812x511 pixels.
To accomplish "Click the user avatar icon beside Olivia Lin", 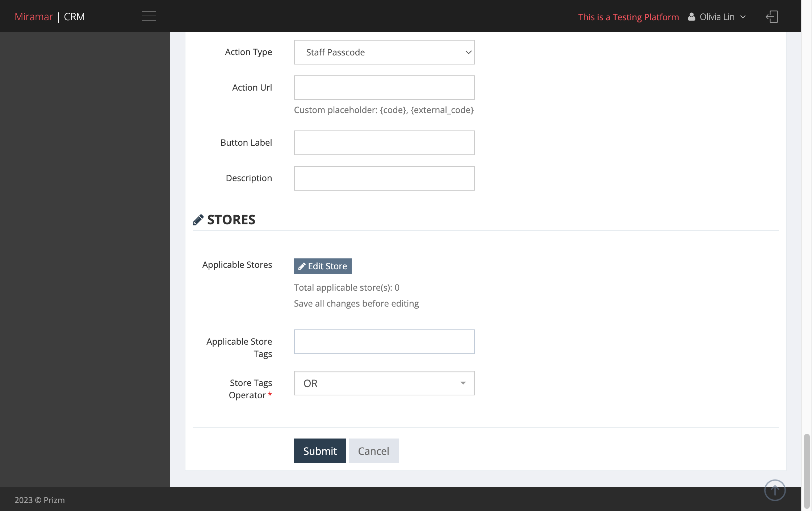I will click(691, 17).
